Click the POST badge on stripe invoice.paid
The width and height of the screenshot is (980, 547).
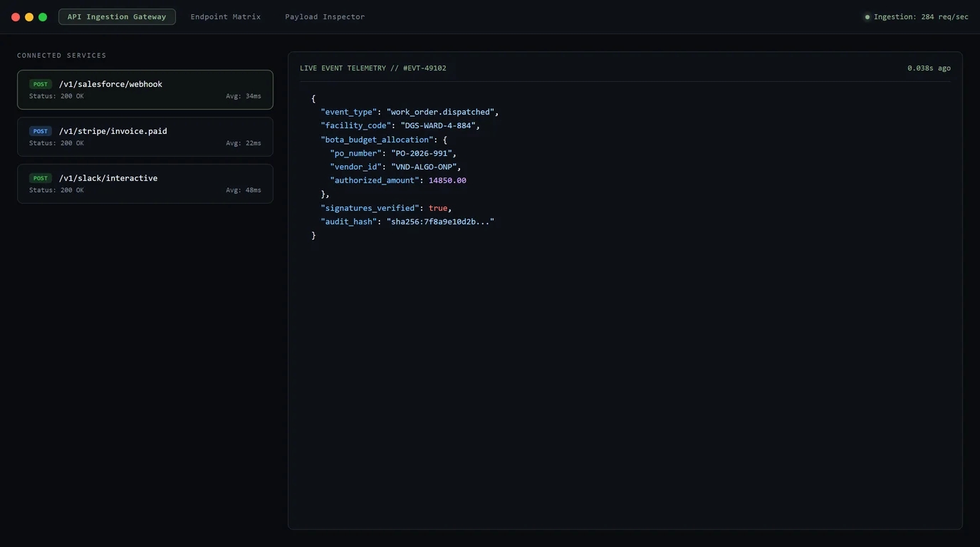(41, 131)
